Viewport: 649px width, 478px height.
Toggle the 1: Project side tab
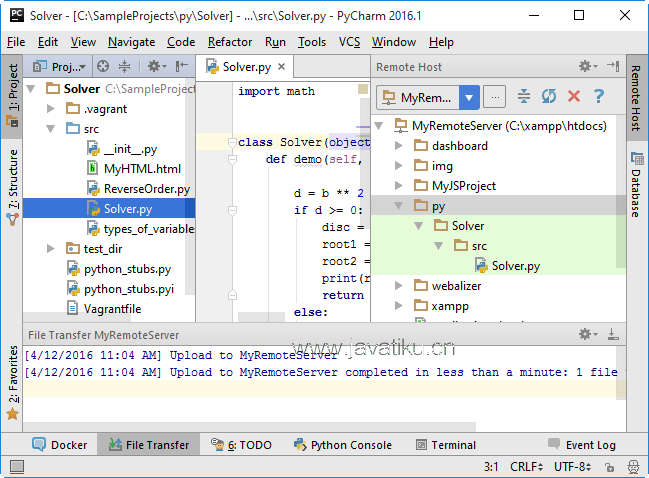(x=12, y=96)
